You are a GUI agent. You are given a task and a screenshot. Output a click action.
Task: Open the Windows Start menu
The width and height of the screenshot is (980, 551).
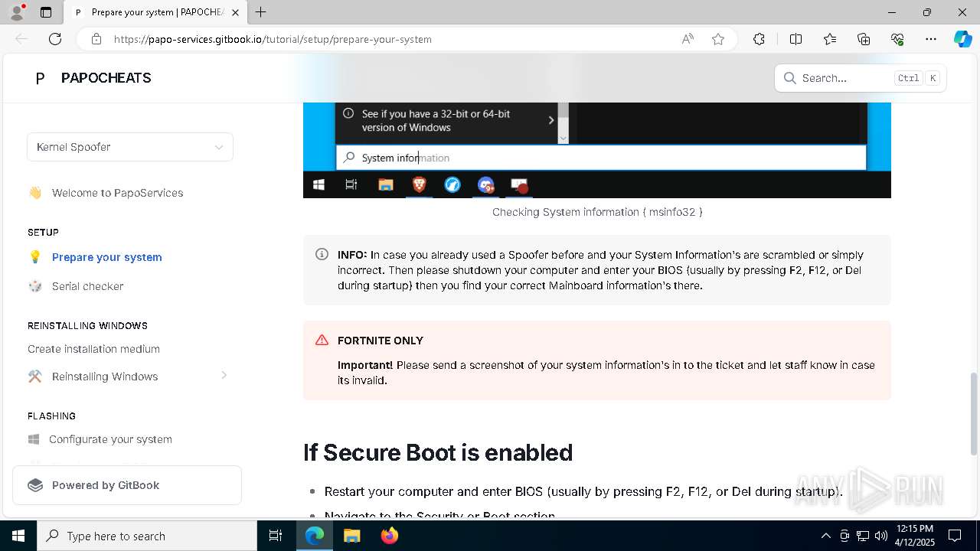pos(18,536)
